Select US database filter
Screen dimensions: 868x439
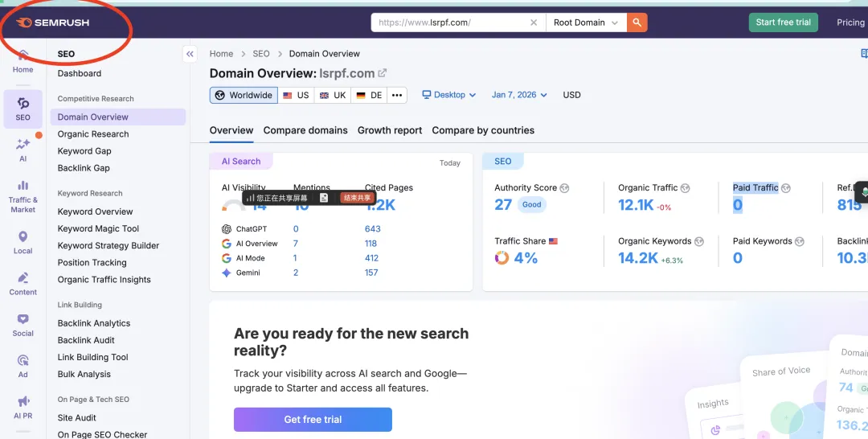coord(296,95)
